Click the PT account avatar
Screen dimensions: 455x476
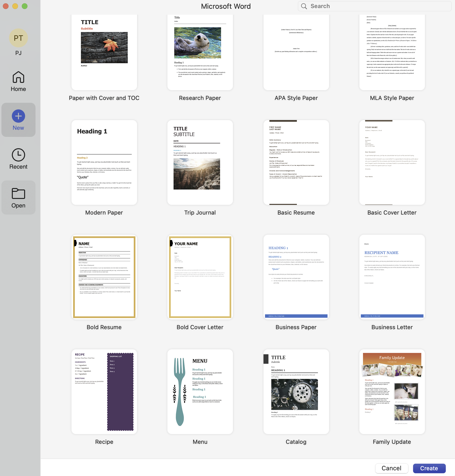coord(18,38)
